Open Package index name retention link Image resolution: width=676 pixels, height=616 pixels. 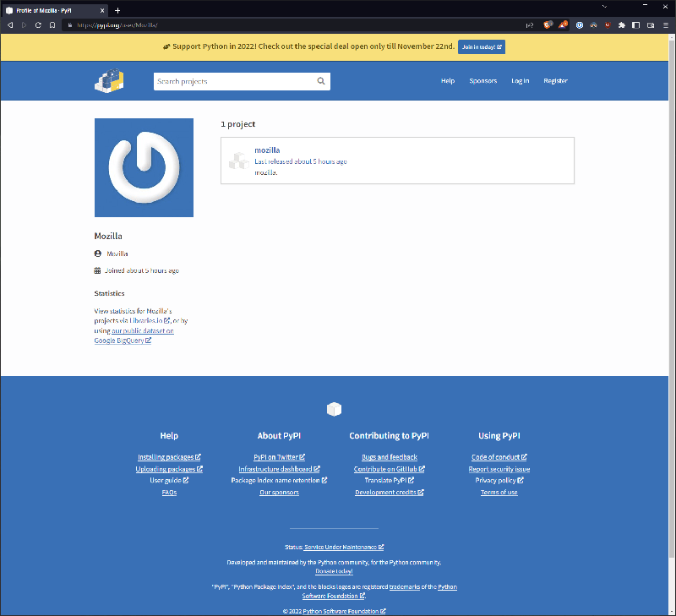coord(279,480)
